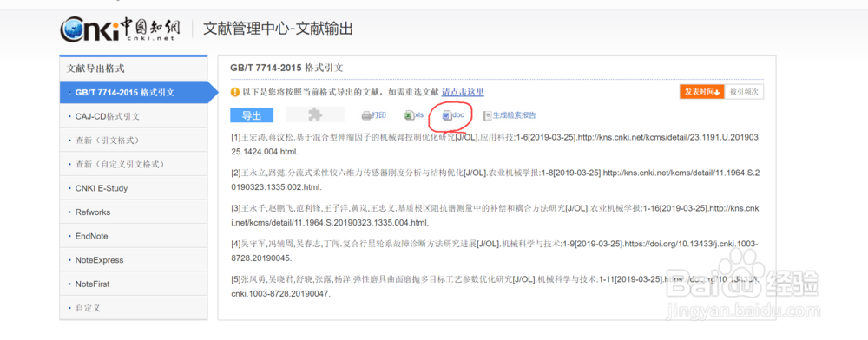Click reference [1] by 王宏涛

495,144
